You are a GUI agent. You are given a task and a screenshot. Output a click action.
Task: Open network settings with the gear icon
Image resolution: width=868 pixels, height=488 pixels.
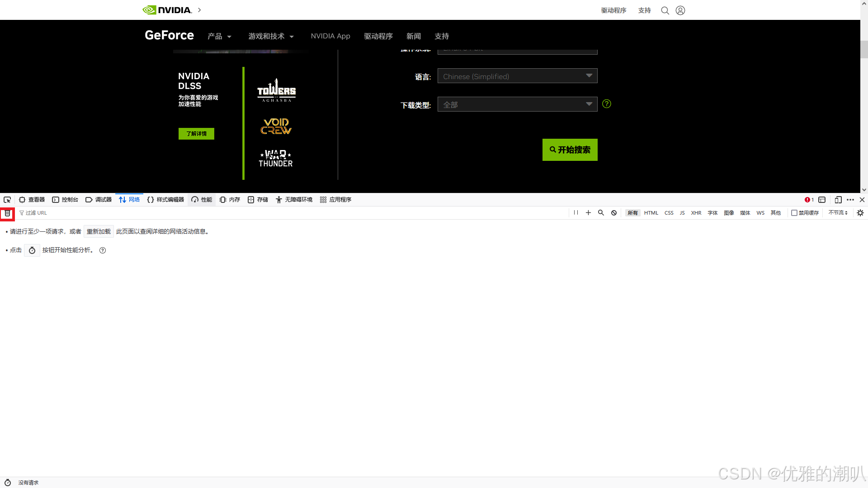coord(860,213)
